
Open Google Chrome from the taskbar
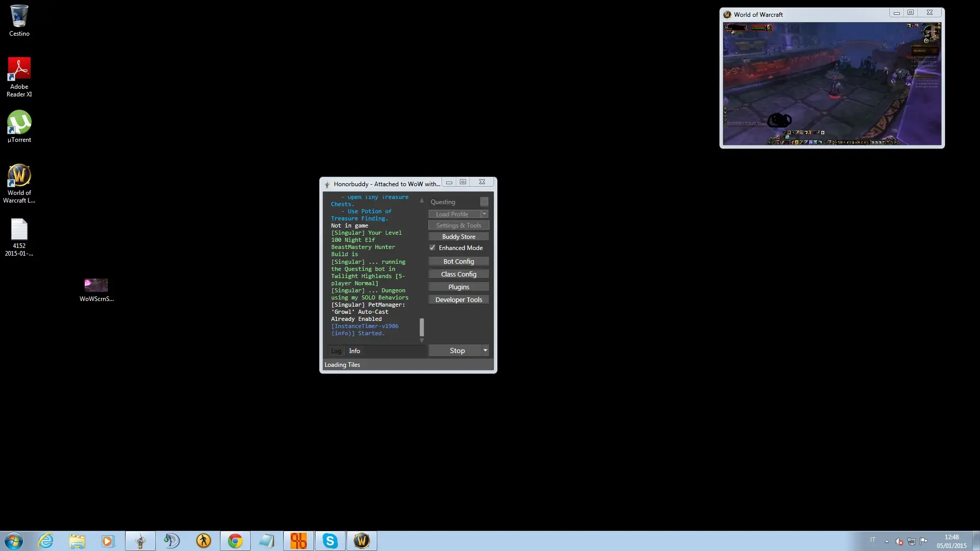235,541
